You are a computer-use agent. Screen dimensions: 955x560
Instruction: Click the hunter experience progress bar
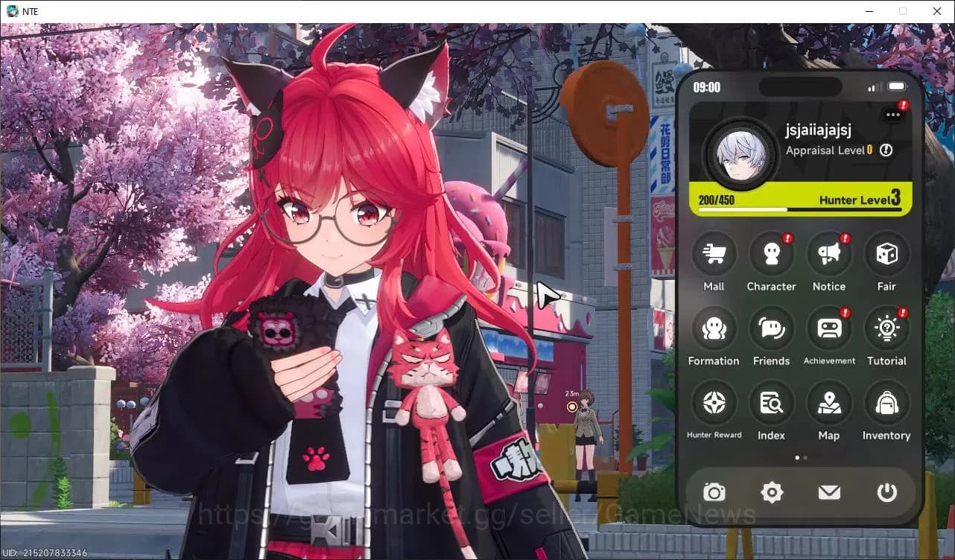[800, 210]
